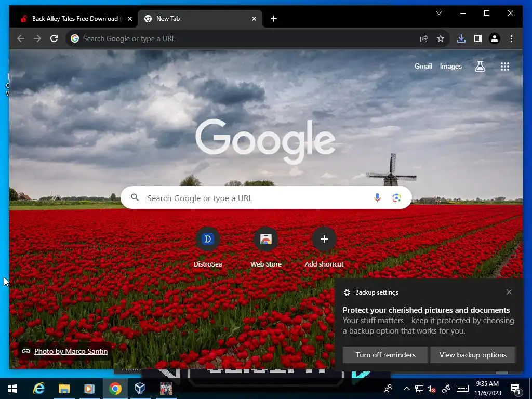This screenshot has width=532, height=399.
Task: Open the Google apps grid
Action: point(505,66)
